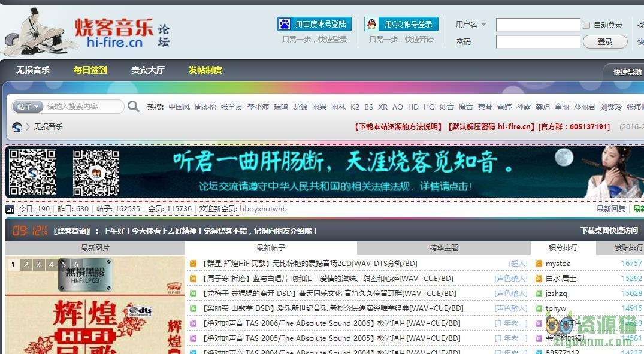
Task: Click the post icon beside 梁丽荣 山歌美
Action: pyautogui.click(x=193, y=308)
